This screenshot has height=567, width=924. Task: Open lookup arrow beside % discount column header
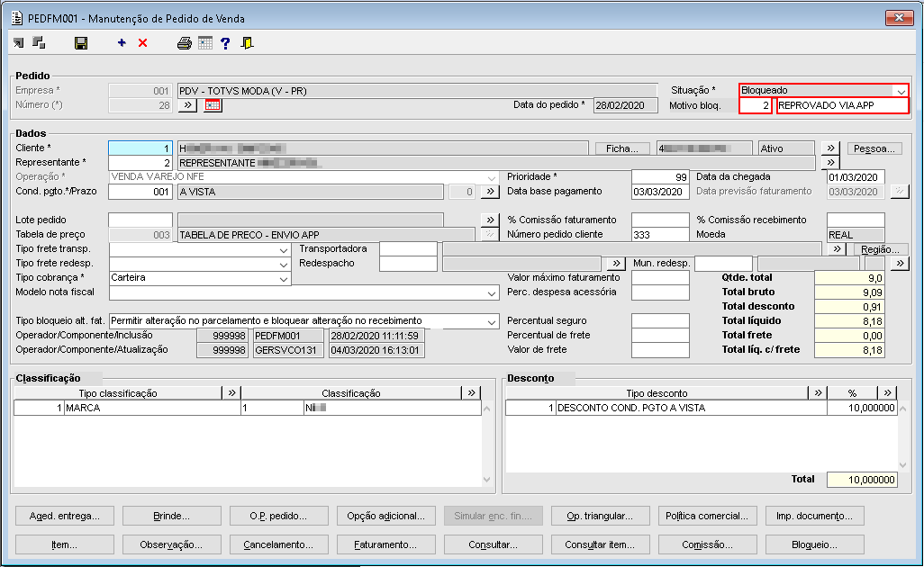coord(887,392)
